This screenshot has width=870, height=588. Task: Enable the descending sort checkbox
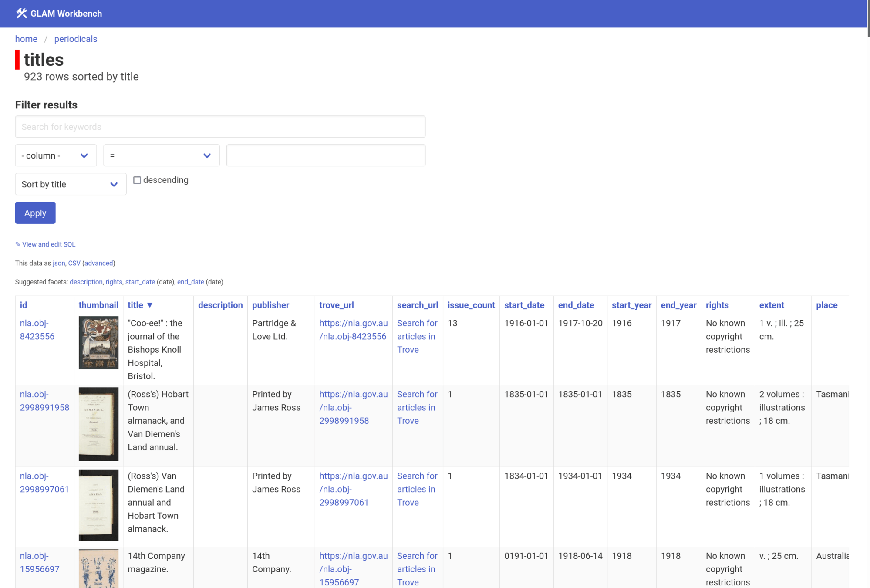(x=137, y=180)
